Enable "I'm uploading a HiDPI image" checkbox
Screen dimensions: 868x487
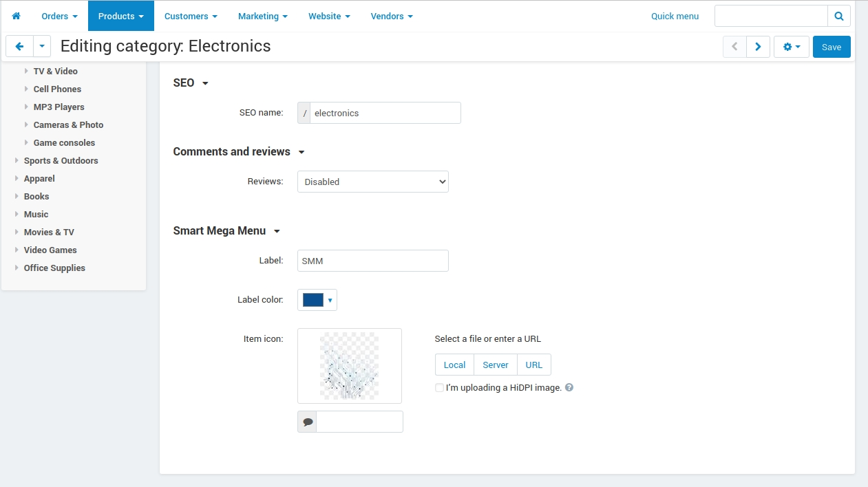tap(439, 388)
